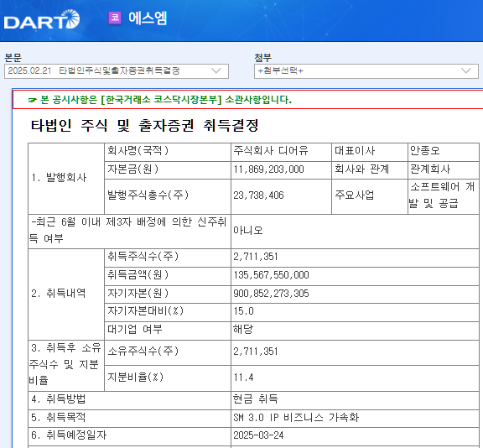
Task: Click the 첨부 dropdown chevron arrow
Action: pos(466,70)
